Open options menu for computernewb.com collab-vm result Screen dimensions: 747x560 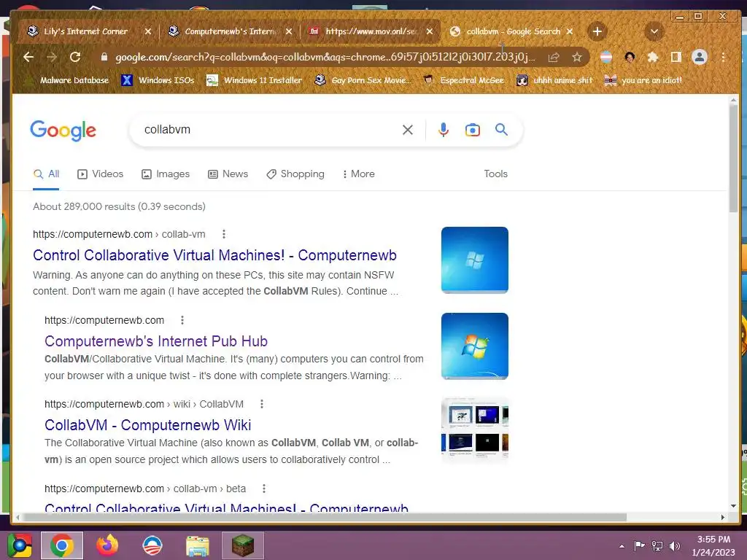point(224,234)
